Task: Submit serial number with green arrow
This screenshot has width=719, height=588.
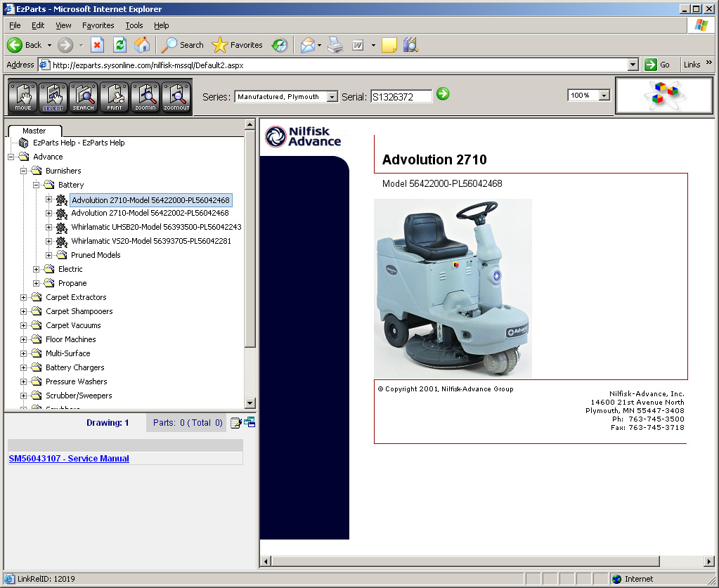Action: [x=443, y=94]
